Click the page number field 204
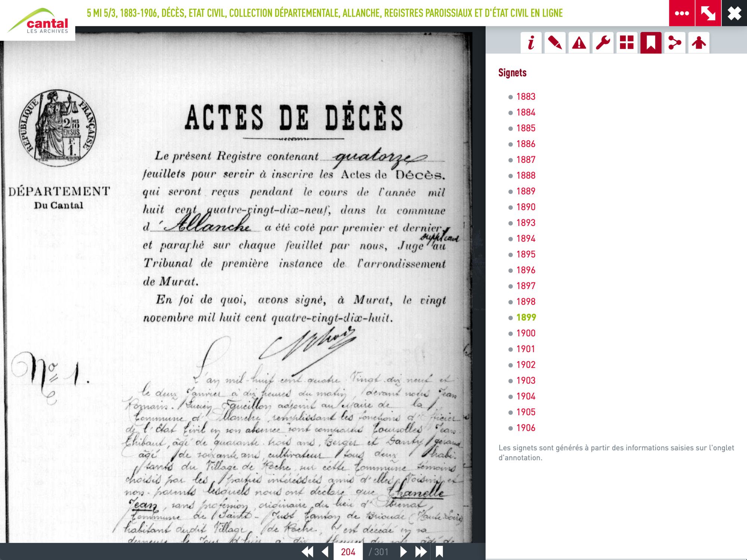 [x=348, y=552]
